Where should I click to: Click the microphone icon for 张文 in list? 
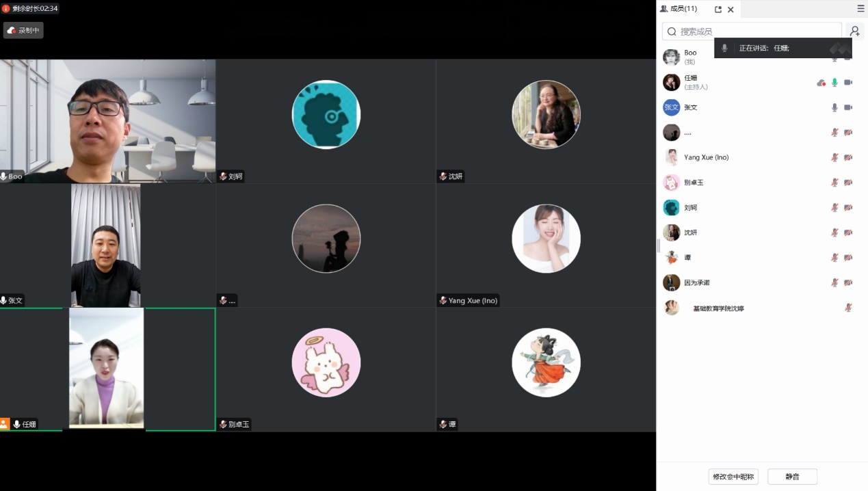pyautogui.click(x=834, y=107)
